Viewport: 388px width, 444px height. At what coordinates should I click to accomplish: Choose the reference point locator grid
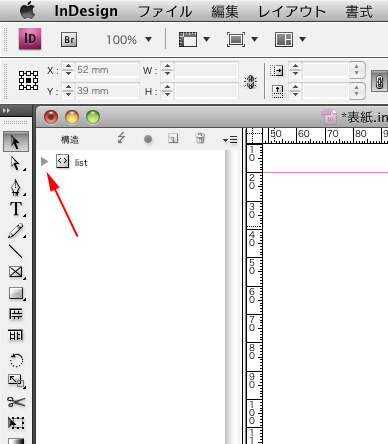click(x=28, y=80)
